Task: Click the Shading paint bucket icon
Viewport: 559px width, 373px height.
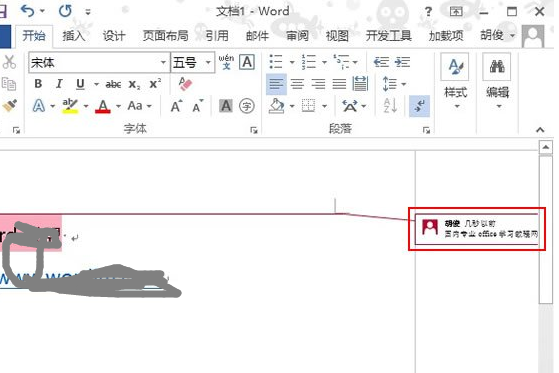Action: (x=277, y=106)
